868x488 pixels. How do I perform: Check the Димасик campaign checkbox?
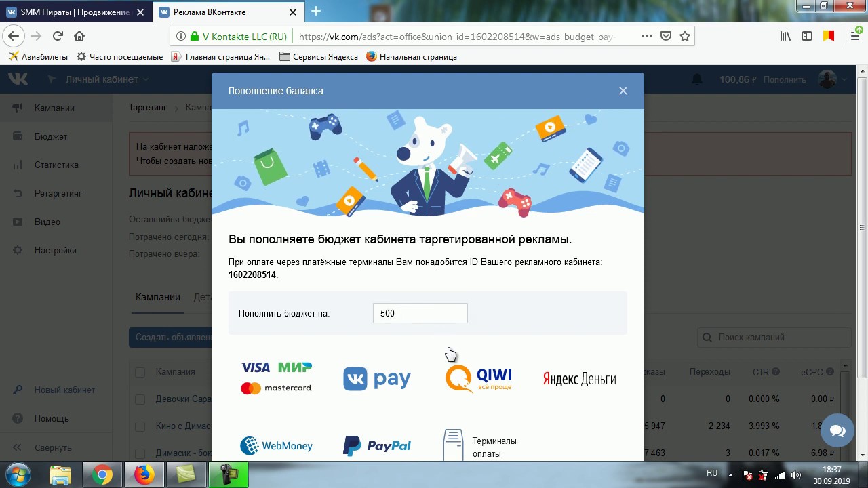(140, 453)
